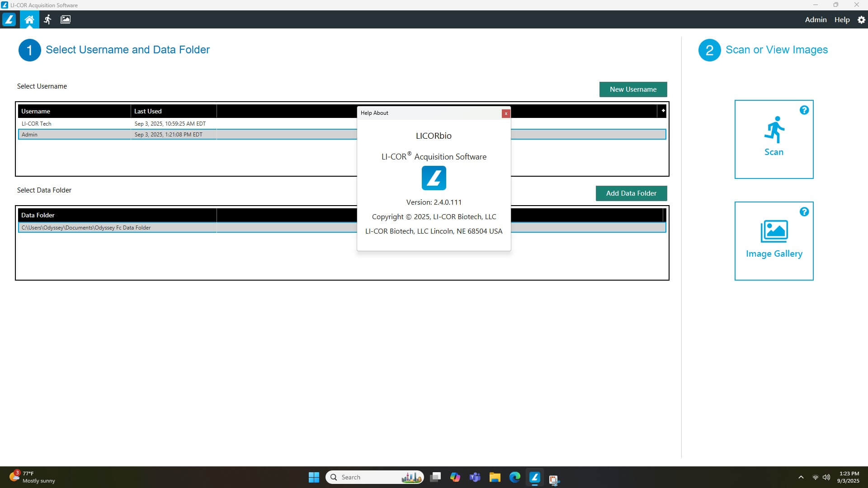
Task: Click the Image Gallery tile's help question mark
Action: point(804,212)
